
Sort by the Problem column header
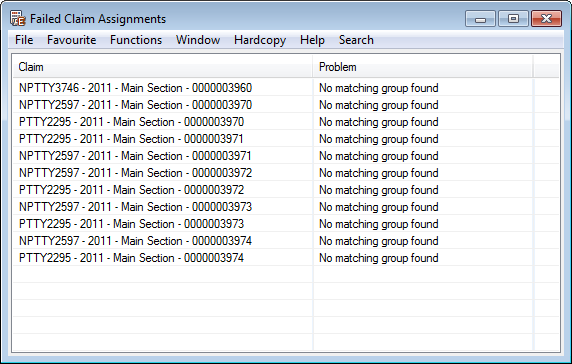coord(423,67)
